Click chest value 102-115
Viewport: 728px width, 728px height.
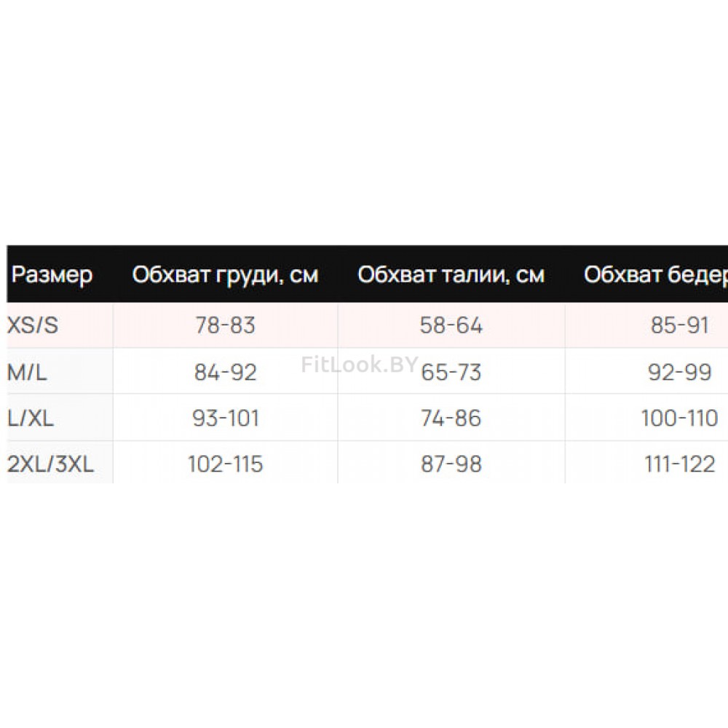[225, 464]
